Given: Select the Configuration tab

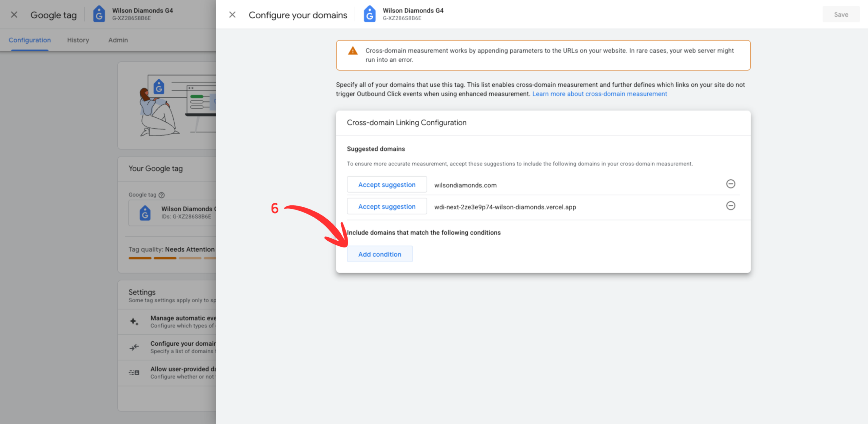Looking at the screenshot, I should click(29, 40).
